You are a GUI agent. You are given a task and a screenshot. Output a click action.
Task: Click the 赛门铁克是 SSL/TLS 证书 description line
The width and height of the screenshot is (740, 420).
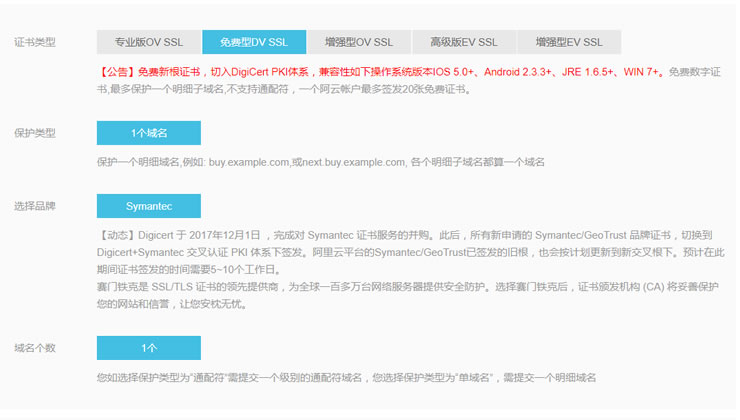click(x=408, y=287)
